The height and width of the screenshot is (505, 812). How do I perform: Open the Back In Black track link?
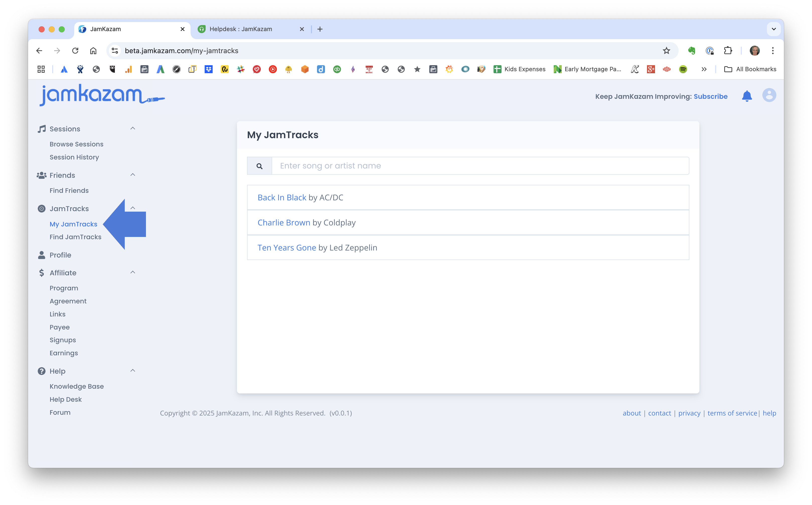(282, 197)
